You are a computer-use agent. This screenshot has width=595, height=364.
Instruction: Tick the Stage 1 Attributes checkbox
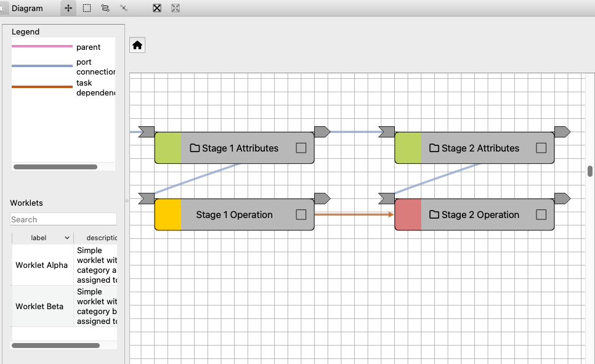(301, 148)
